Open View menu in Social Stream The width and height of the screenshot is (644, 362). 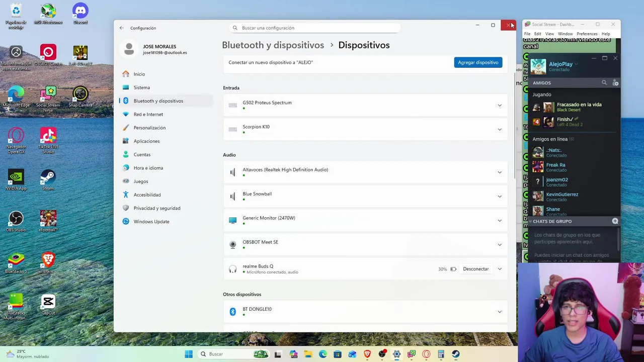click(x=549, y=34)
